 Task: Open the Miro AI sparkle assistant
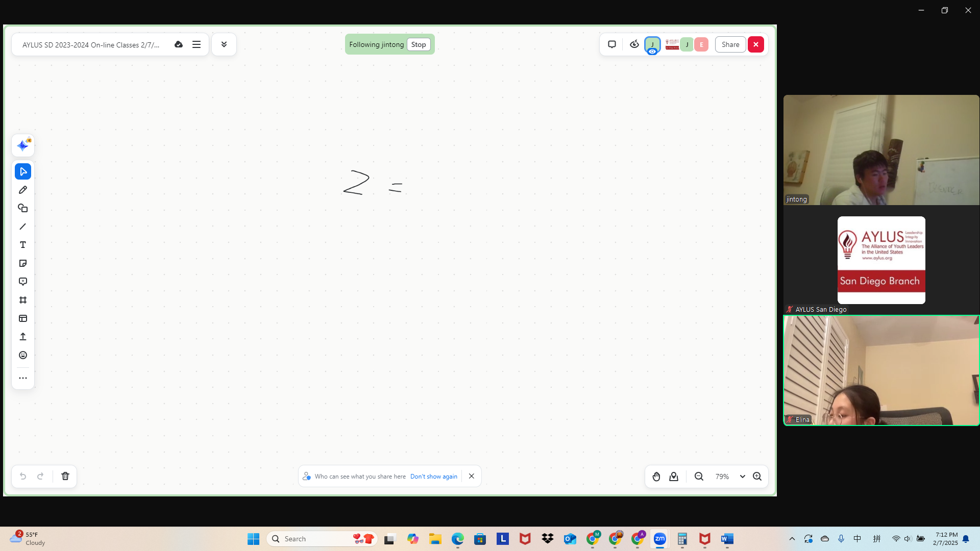click(x=23, y=146)
